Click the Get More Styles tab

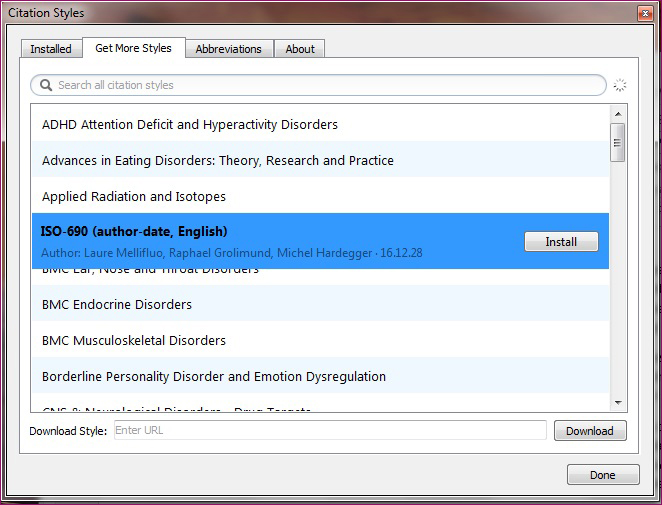133,48
